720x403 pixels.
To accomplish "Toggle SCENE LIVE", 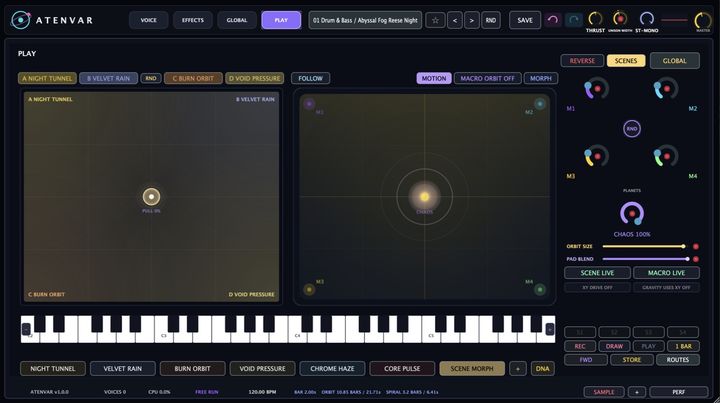I will coord(597,273).
